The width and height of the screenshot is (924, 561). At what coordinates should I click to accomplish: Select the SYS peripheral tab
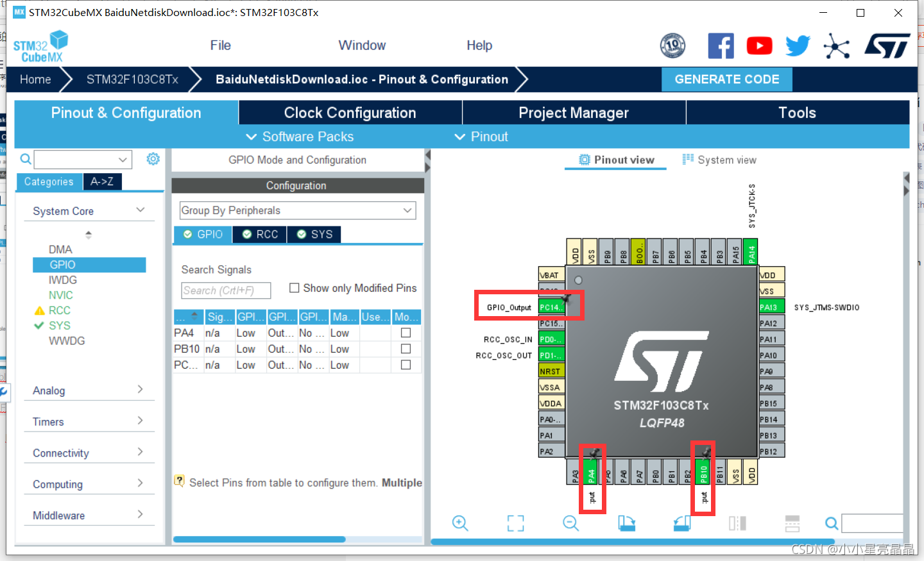314,235
